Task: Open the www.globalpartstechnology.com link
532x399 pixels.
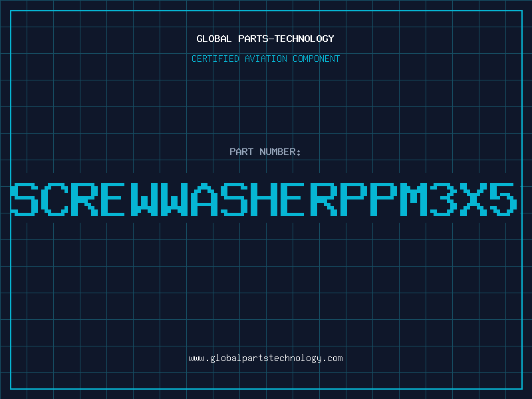Action: 265,358
